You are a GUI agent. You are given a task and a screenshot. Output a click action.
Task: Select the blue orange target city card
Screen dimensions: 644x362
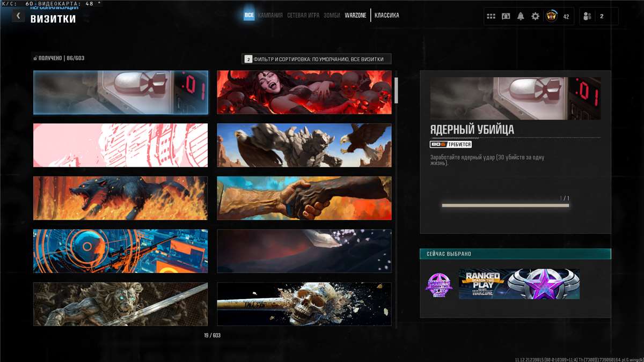tap(121, 252)
